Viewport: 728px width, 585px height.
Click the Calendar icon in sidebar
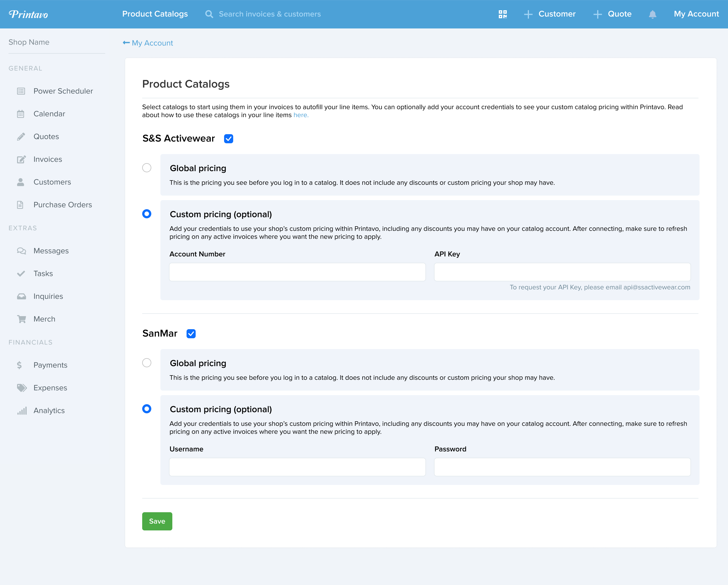(20, 114)
